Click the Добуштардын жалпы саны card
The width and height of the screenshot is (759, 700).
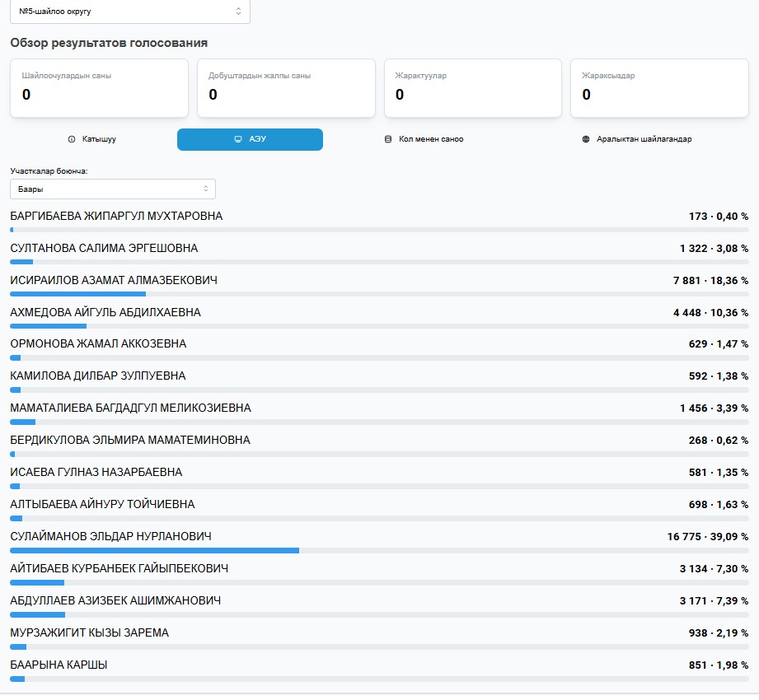tap(286, 87)
